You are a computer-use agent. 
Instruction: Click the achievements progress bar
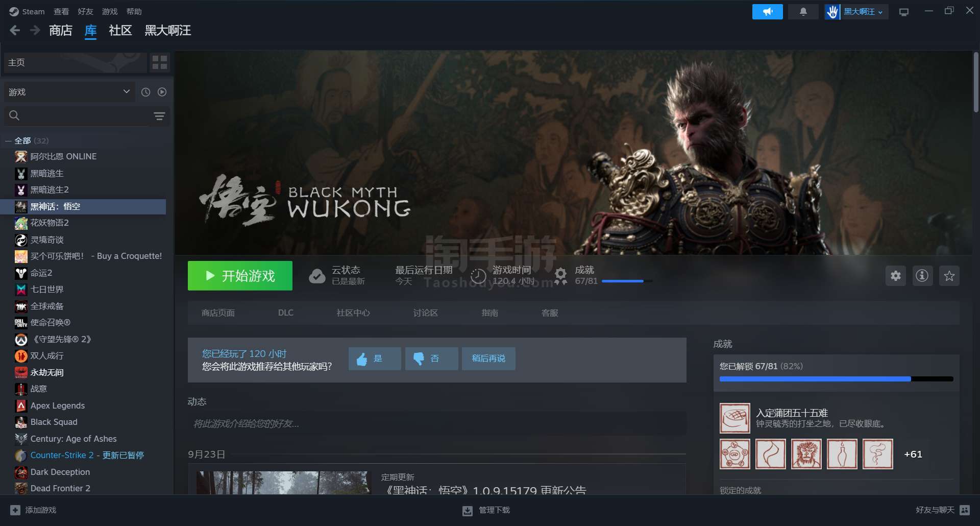pos(836,379)
